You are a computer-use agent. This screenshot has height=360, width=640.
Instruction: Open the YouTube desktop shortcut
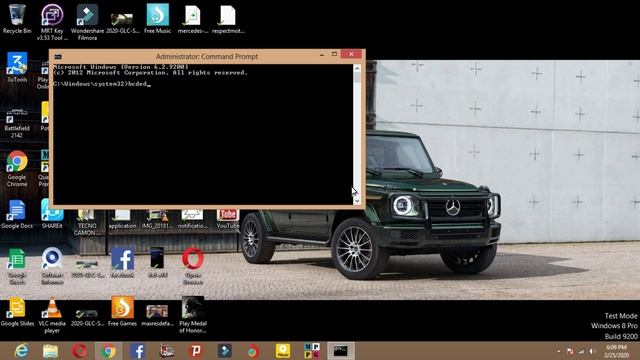227,220
